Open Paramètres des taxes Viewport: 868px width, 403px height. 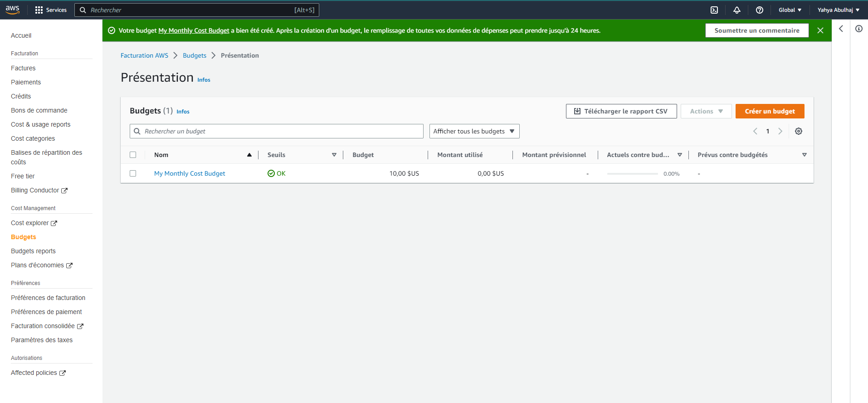coord(42,340)
